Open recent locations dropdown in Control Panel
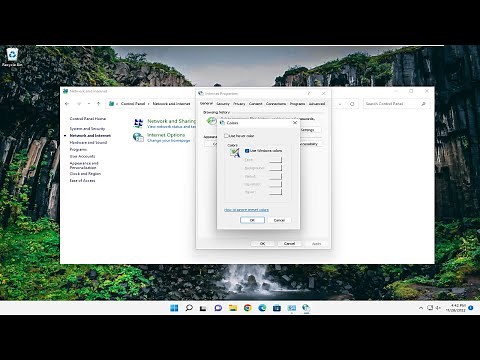This screenshot has height=360, width=480. coord(89,104)
